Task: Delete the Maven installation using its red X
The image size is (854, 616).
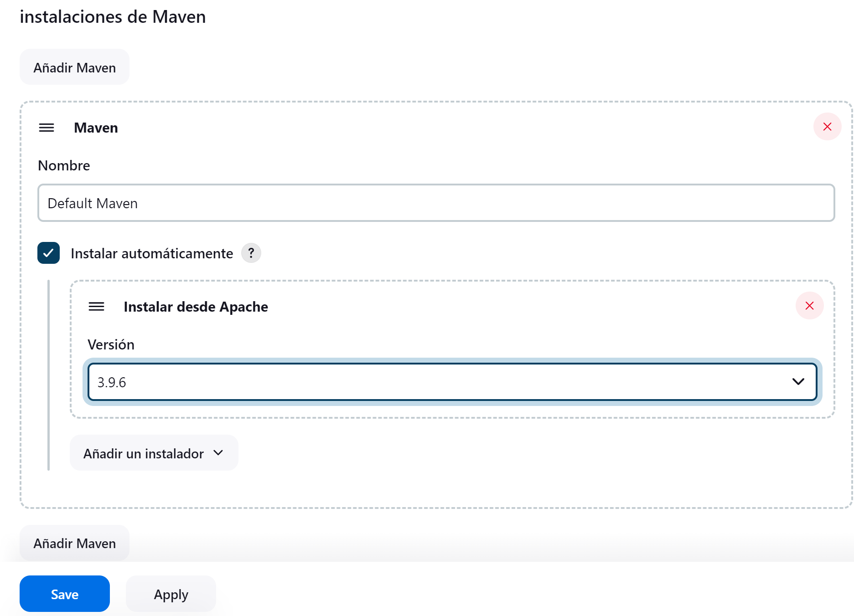Action: tap(827, 127)
